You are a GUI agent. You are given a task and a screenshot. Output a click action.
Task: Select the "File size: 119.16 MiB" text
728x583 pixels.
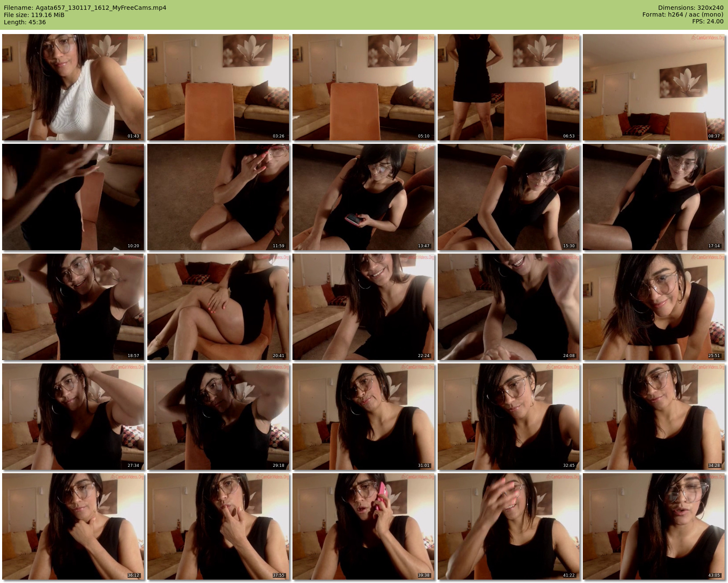(34, 15)
